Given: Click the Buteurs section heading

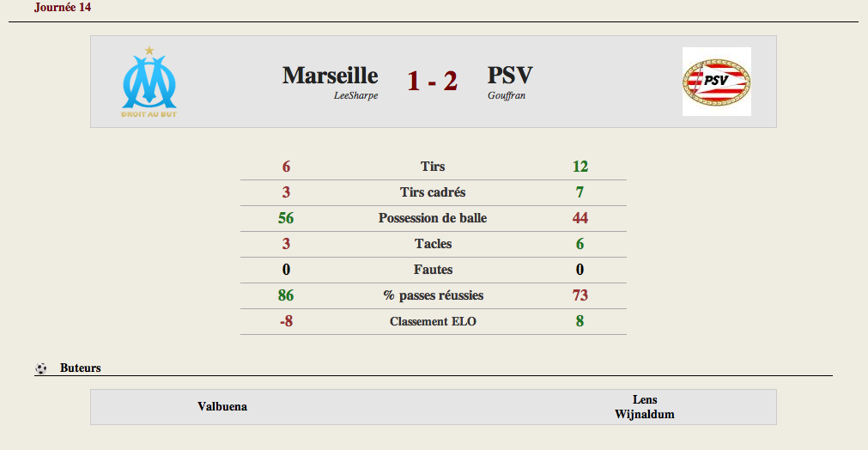Looking at the screenshot, I should click(x=80, y=368).
